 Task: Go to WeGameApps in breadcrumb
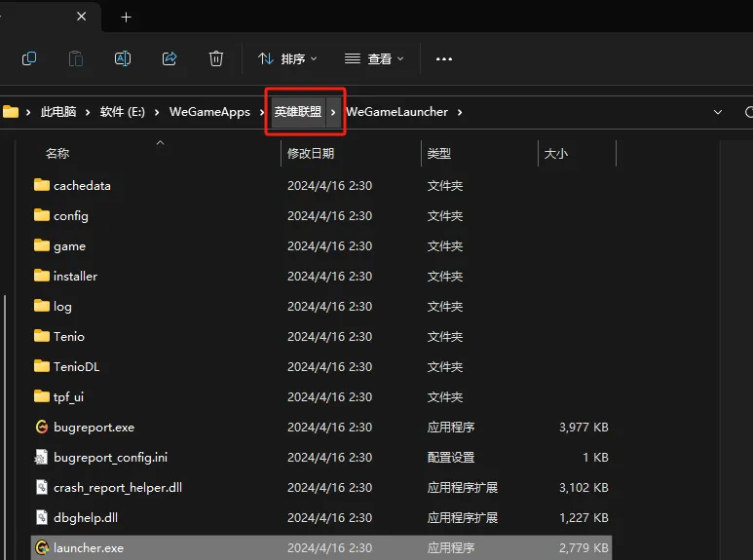(209, 112)
